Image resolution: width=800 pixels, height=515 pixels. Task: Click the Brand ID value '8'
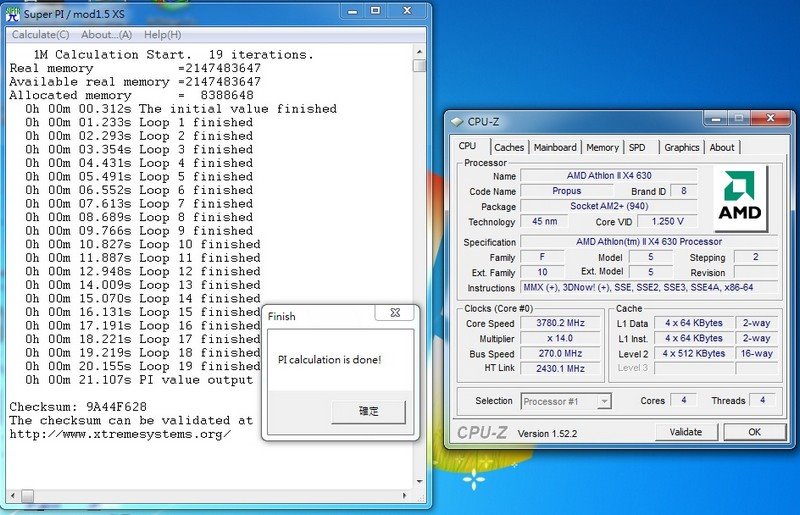684,191
